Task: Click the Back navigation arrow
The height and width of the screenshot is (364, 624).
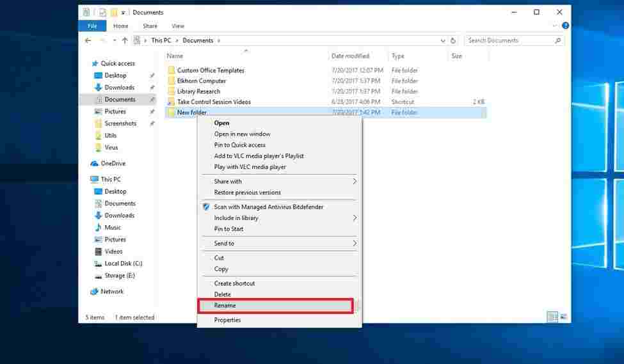Action: coord(88,40)
